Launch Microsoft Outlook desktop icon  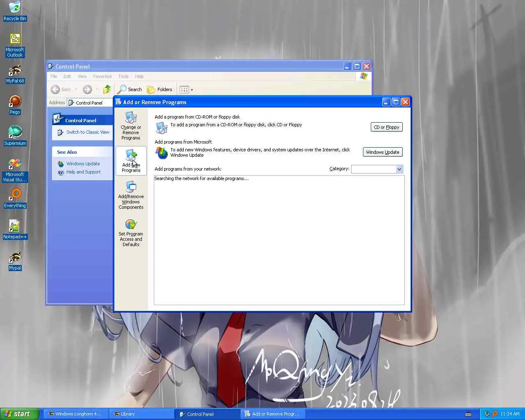coord(15,45)
